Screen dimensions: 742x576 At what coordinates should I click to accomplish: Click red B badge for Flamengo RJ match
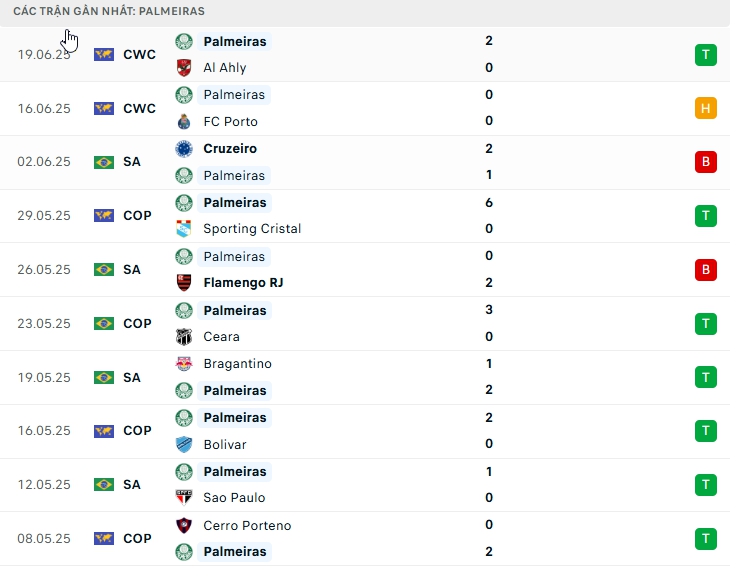(706, 269)
